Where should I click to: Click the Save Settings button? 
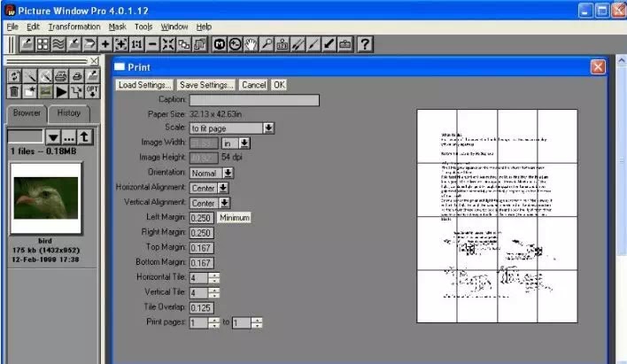pos(206,85)
